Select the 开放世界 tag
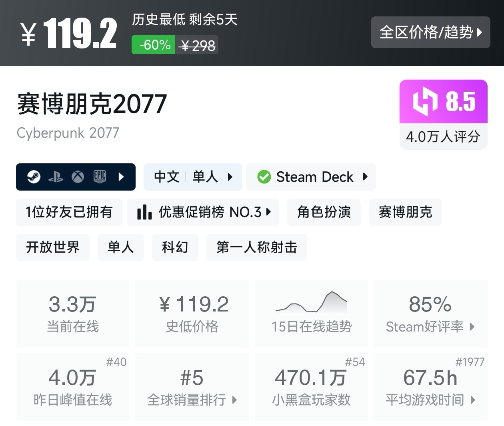The width and height of the screenshot is (504, 426). coord(53,247)
